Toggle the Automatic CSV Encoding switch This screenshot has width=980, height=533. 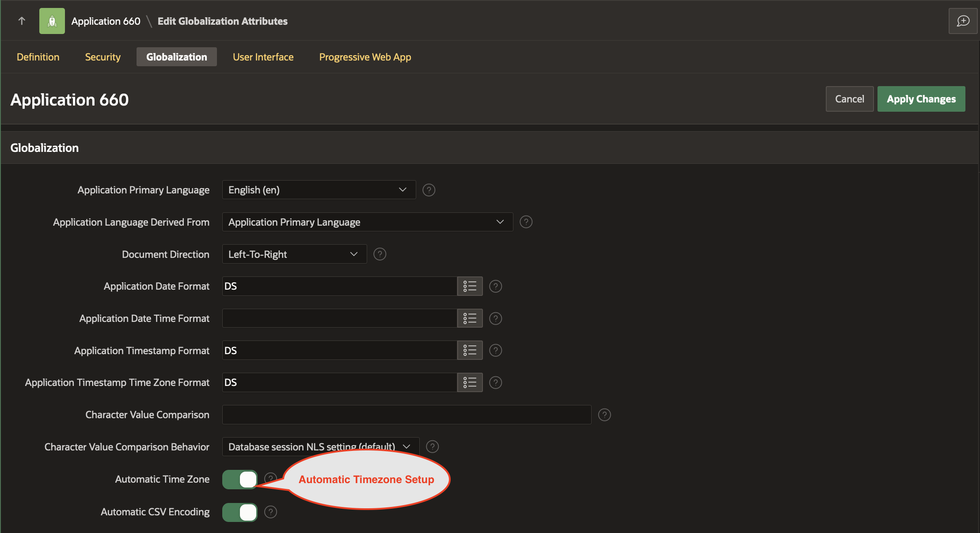tap(240, 512)
